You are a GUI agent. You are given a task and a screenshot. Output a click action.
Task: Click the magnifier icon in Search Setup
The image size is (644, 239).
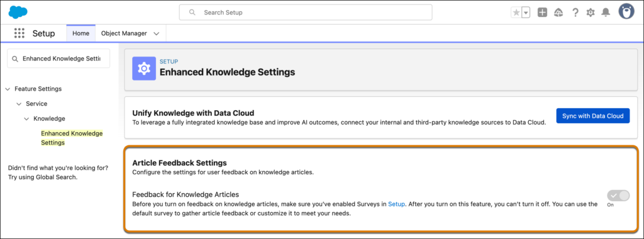[192, 13]
